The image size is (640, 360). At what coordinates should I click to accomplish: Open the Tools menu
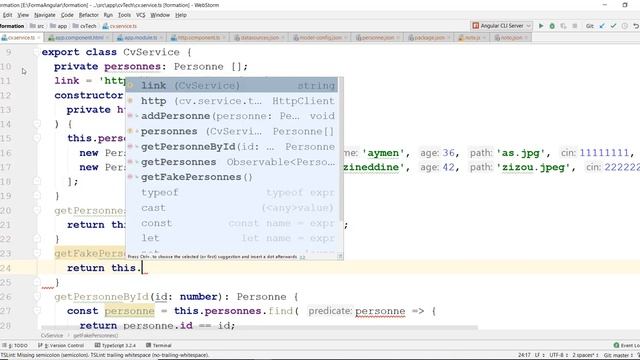coord(124,15)
